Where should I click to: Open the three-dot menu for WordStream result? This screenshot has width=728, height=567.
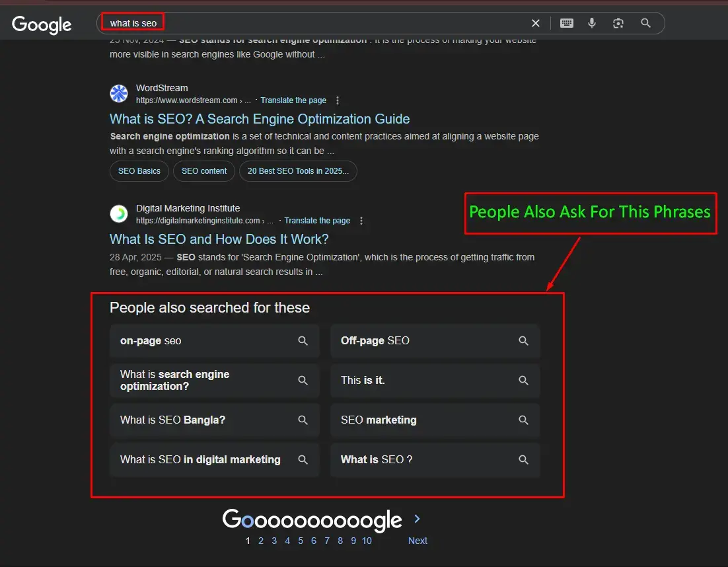338,100
